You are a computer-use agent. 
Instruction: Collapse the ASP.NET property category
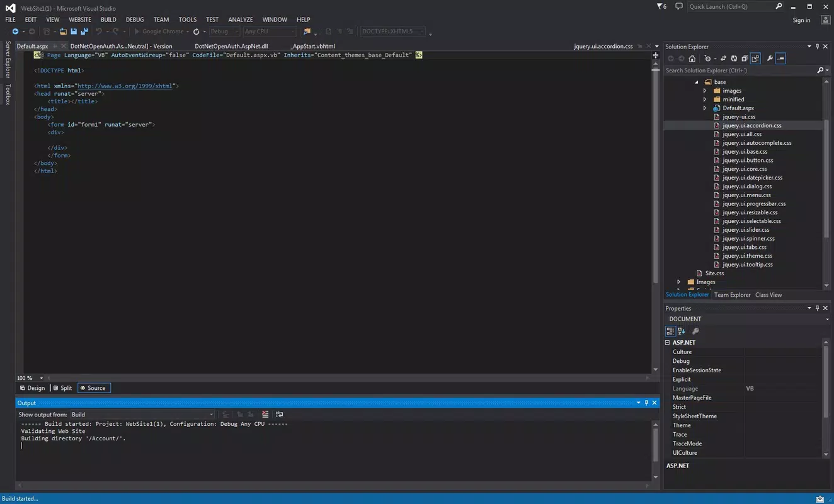click(668, 343)
